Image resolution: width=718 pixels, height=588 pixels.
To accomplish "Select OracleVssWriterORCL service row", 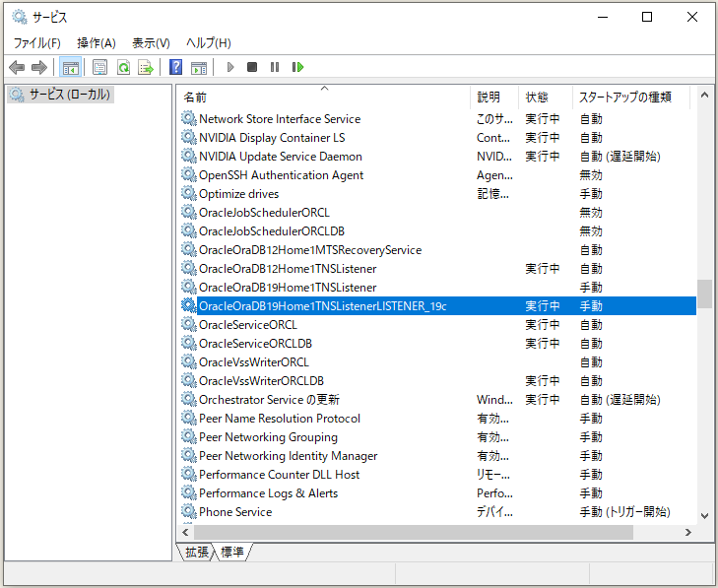I will pyautogui.click(x=437, y=362).
